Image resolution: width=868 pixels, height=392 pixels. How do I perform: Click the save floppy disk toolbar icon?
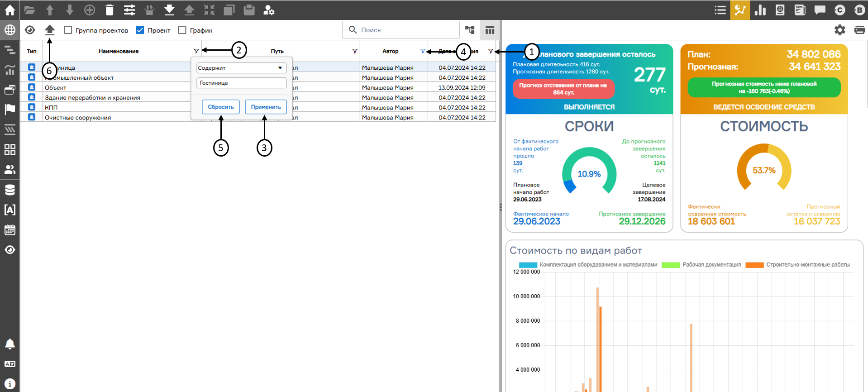249,10
